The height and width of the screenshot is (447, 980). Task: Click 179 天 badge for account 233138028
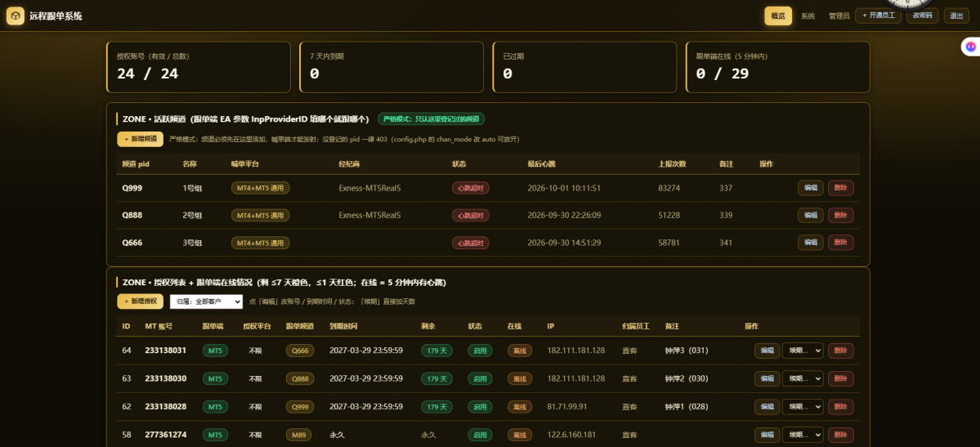436,406
